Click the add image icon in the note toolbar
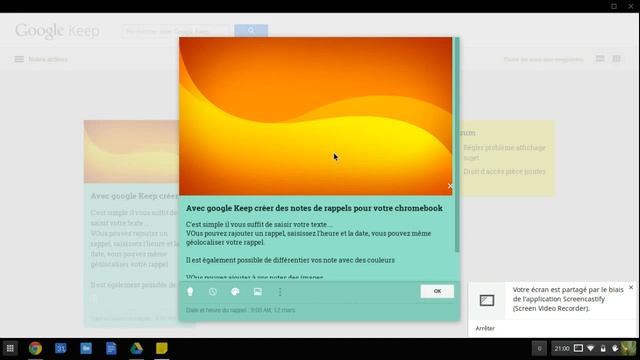Image resolution: width=640 pixels, height=360 pixels. 258,291
